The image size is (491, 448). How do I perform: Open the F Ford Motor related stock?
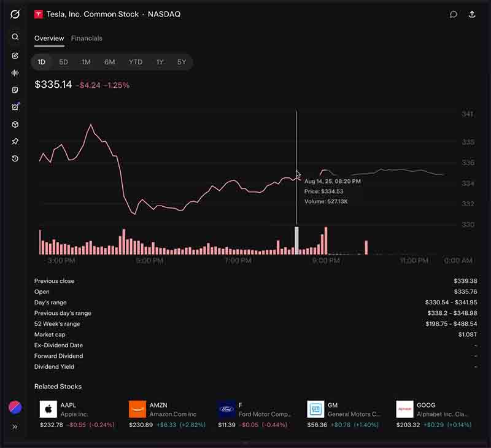coord(255,414)
